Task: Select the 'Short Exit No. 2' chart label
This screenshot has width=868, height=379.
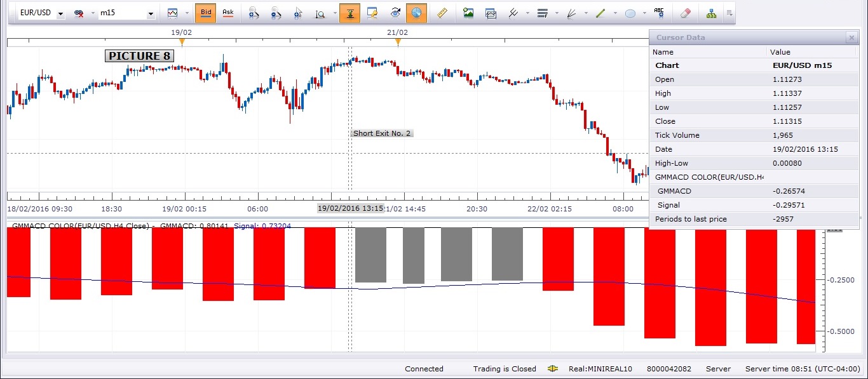Action: pos(382,133)
